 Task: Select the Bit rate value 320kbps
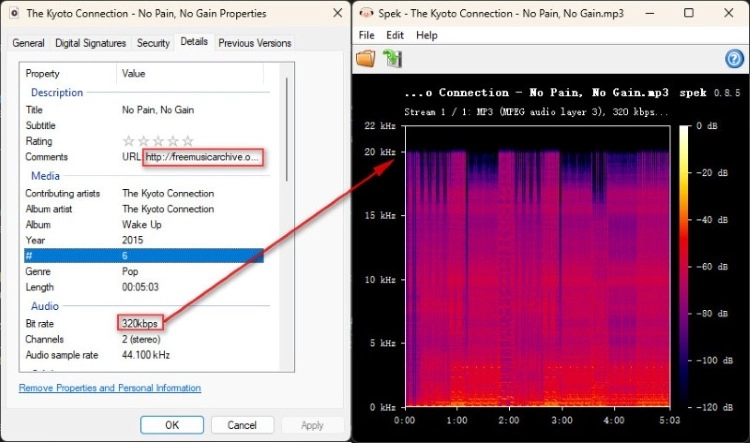[140, 323]
